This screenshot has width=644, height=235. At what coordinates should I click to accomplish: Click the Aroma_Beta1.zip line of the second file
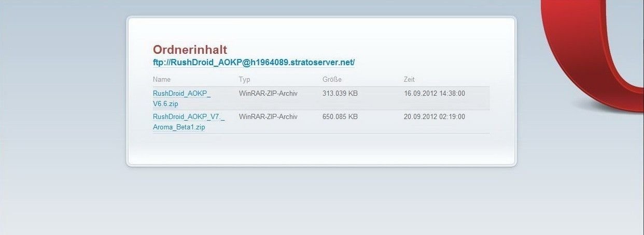[x=179, y=127]
